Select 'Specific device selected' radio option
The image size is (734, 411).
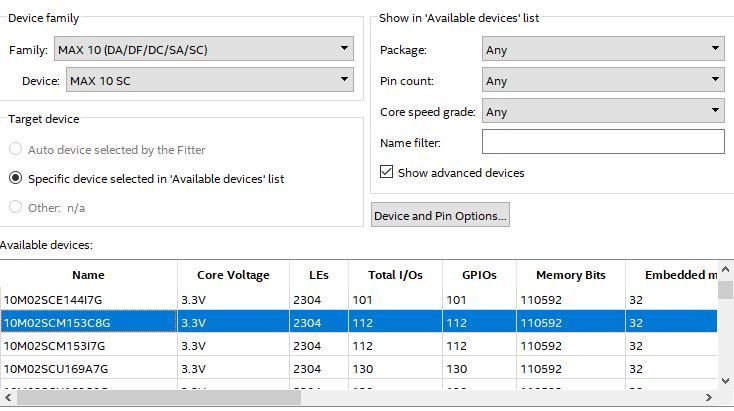[16, 179]
